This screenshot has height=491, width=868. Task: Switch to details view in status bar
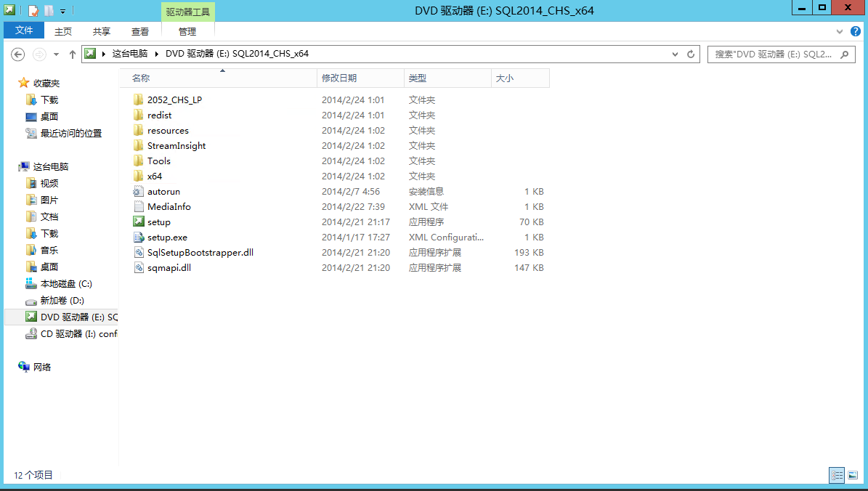tap(837, 475)
